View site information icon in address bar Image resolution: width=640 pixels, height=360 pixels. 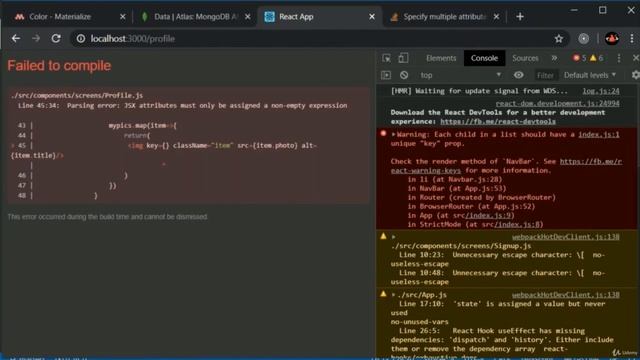pos(81,38)
